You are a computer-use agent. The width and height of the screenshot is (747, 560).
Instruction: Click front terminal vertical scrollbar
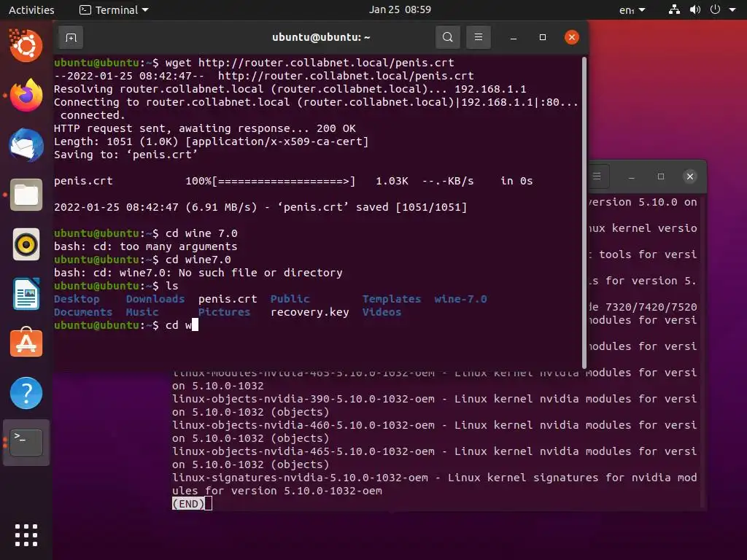[x=584, y=212]
